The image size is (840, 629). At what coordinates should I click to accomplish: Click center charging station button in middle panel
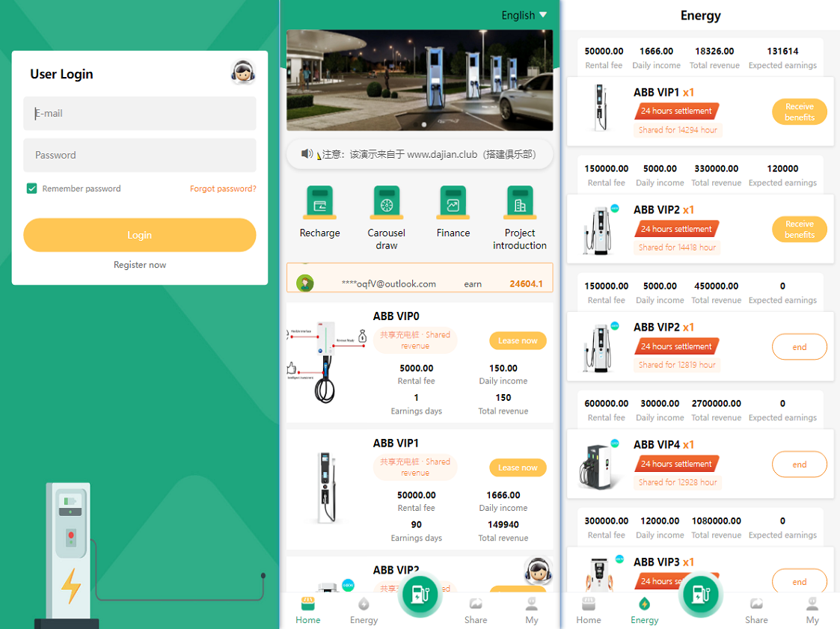(x=420, y=594)
